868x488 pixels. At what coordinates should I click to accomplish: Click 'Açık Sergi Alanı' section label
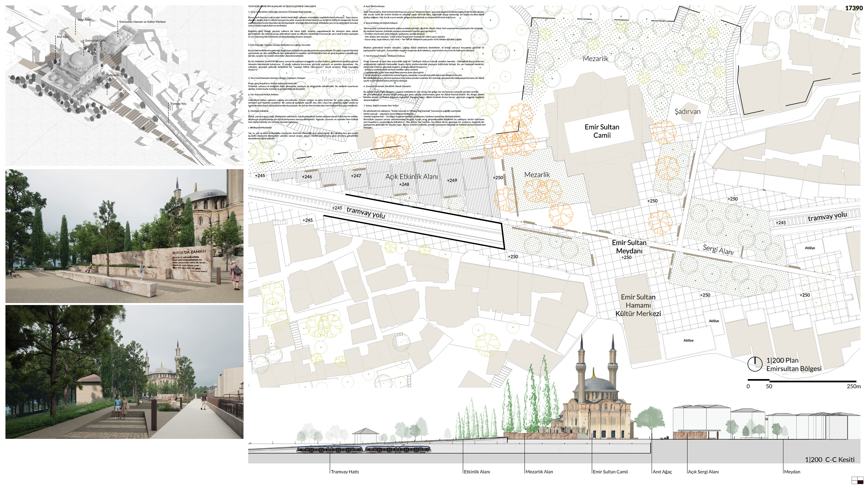(x=703, y=472)
